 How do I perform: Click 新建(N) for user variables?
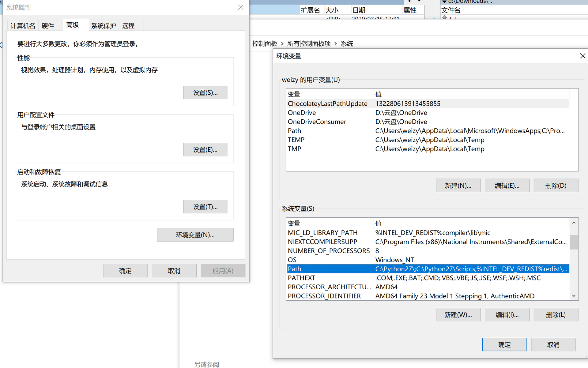(458, 186)
